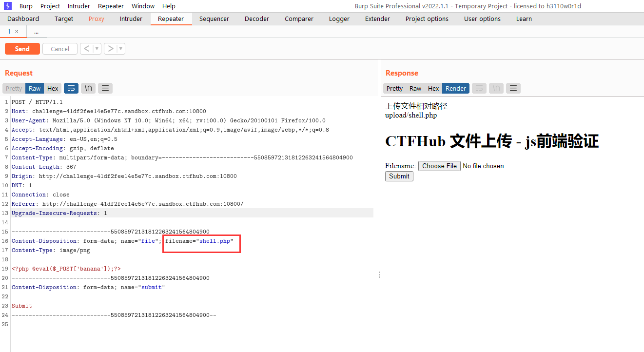Open the Intruder menu
This screenshot has height=352, width=644.
79,6
